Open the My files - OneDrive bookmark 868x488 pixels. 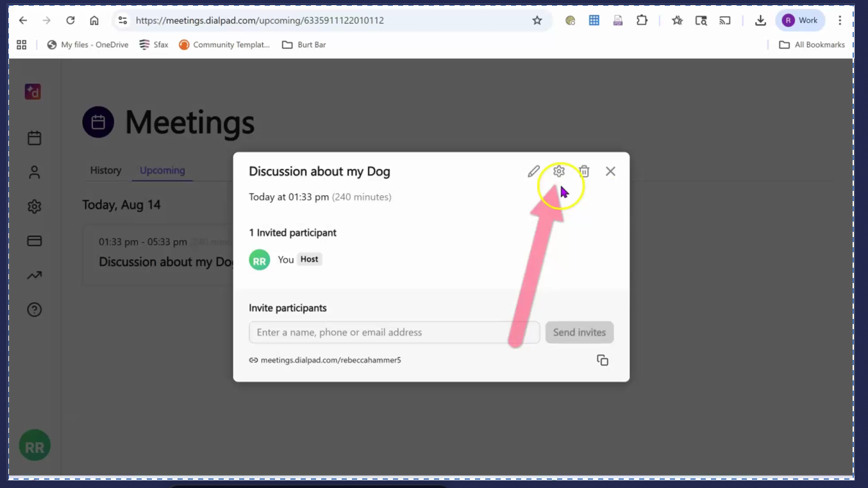point(88,45)
